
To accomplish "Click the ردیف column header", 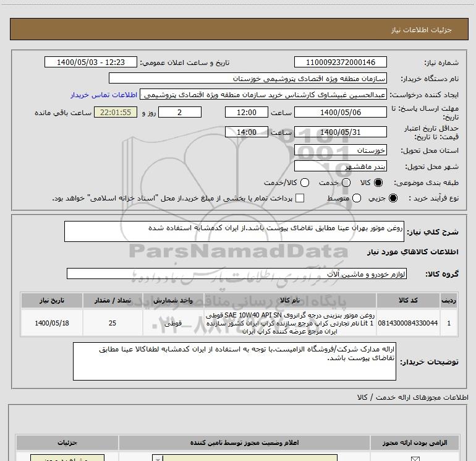I will [x=449, y=300].
